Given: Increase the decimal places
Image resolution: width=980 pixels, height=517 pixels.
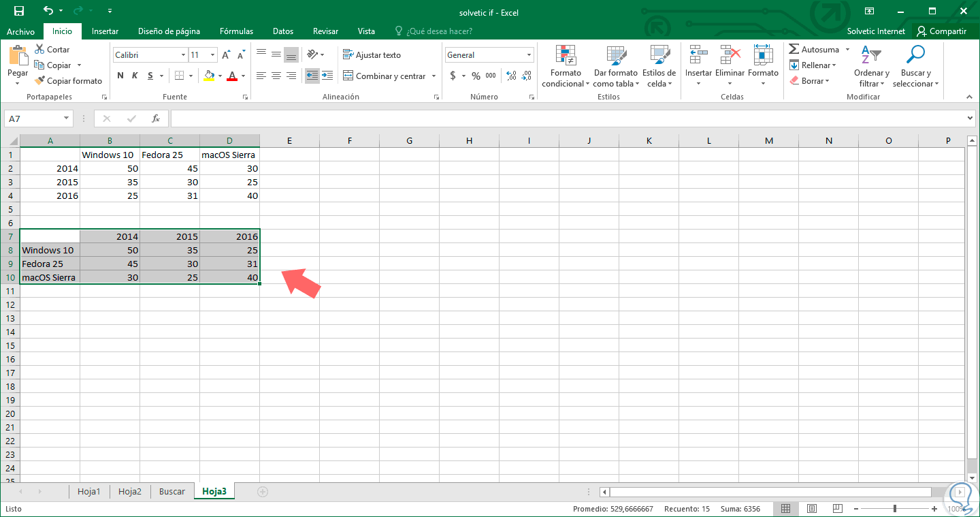Looking at the screenshot, I should tap(510, 76).
